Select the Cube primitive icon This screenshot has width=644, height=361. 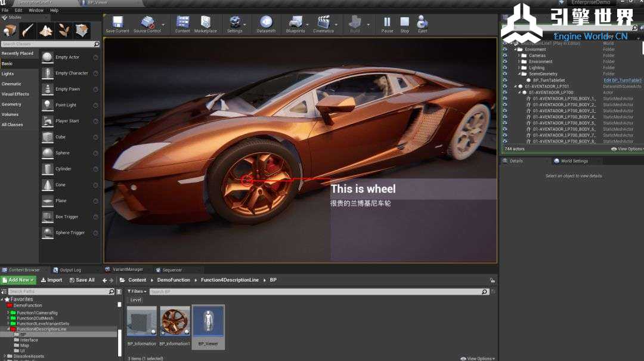point(48,137)
